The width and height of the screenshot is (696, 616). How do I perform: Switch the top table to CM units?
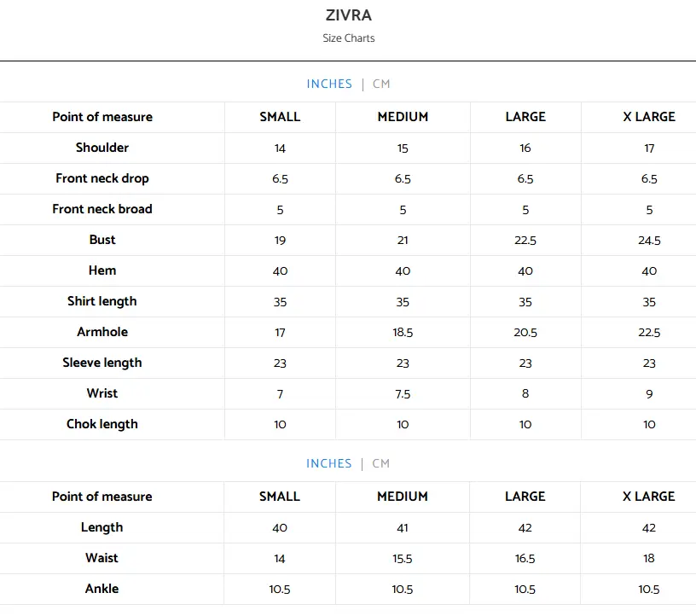[381, 84]
